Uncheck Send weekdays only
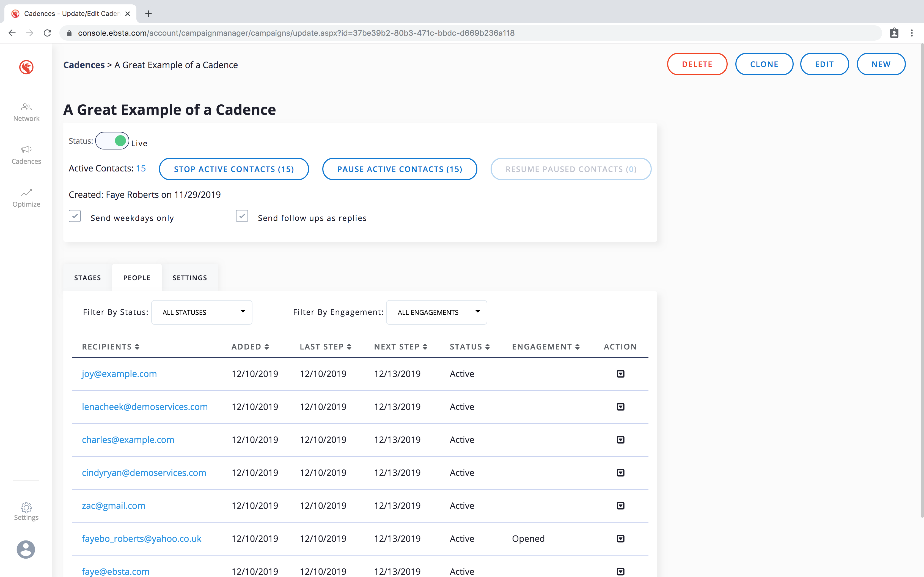This screenshot has height=577, width=924. pos(75,216)
